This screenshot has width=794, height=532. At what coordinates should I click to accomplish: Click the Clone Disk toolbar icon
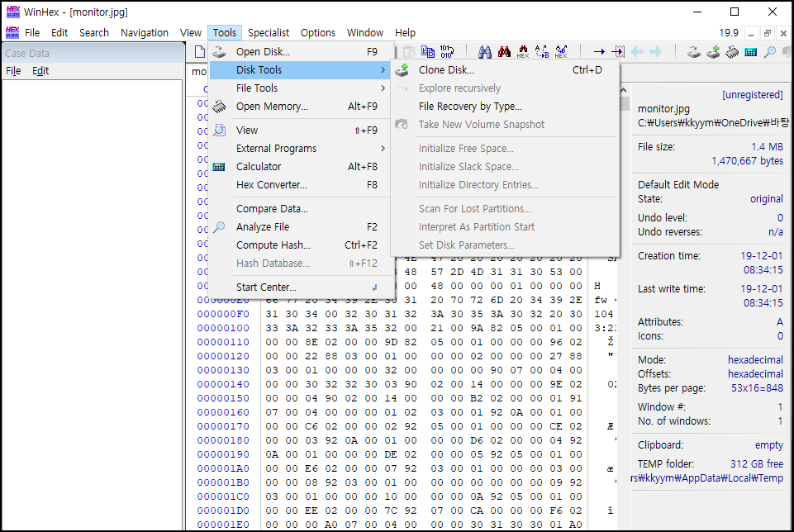pyautogui.click(x=713, y=52)
